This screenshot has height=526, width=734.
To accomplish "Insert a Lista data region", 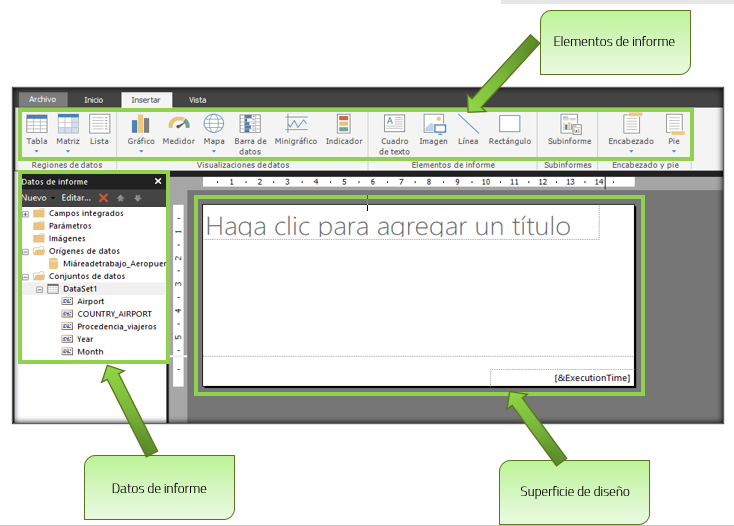I will point(99,129).
